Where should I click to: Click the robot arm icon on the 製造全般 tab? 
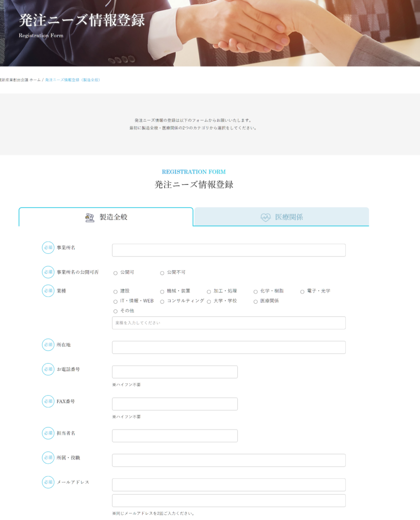(89, 217)
